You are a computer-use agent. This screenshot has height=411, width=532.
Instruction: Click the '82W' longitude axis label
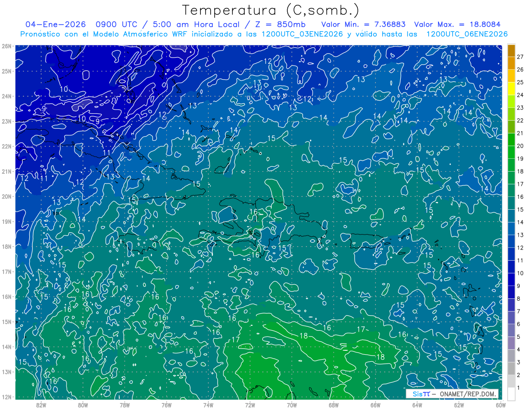click(x=41, y=405)
